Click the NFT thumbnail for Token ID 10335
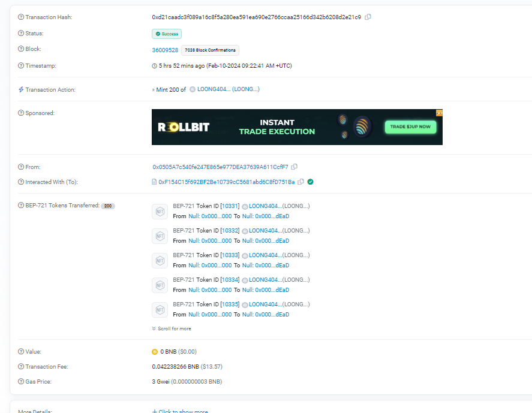Viewport: 532px width, 413px height. click(x=160, y=310)
